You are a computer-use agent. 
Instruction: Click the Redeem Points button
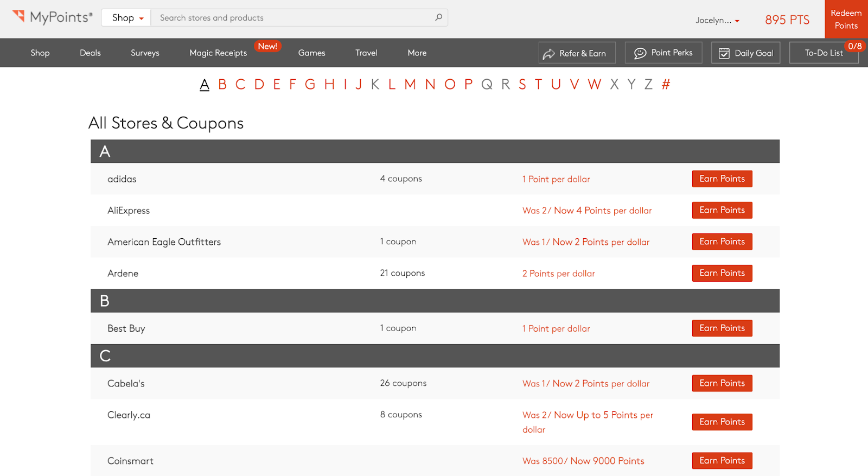(x=846, y=19)
